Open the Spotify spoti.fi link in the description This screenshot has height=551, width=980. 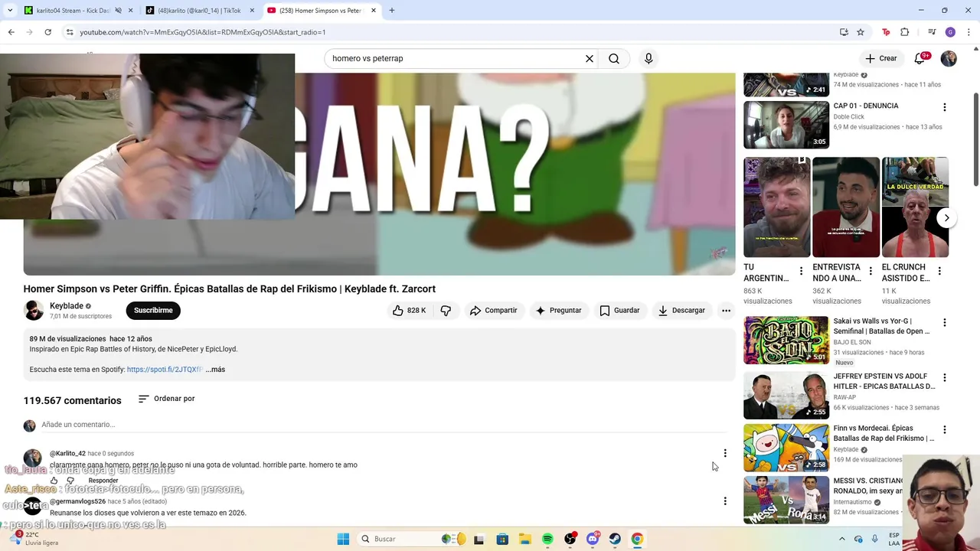click(x=165, y=370)
